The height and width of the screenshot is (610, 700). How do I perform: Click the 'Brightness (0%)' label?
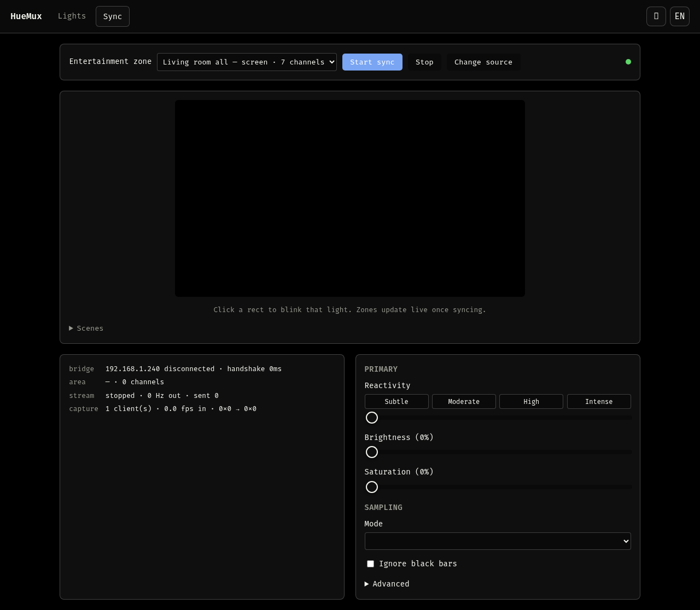pos(399,437)
